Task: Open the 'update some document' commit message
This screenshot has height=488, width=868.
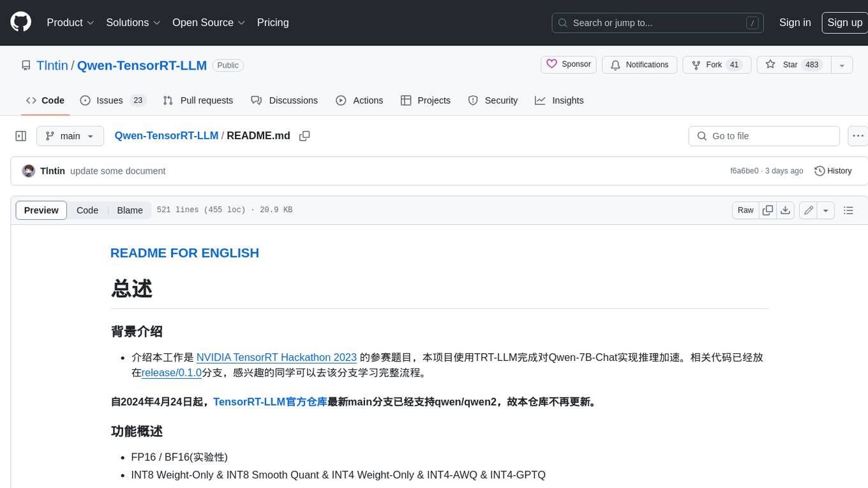Action: click(x=118, y=171)
